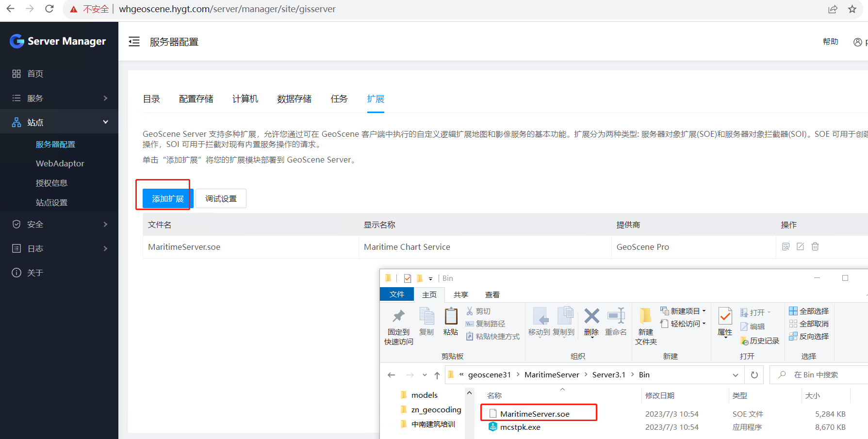868x439 pixels.
Task: Click the 添加扩展 button
Action: [168, 198]
